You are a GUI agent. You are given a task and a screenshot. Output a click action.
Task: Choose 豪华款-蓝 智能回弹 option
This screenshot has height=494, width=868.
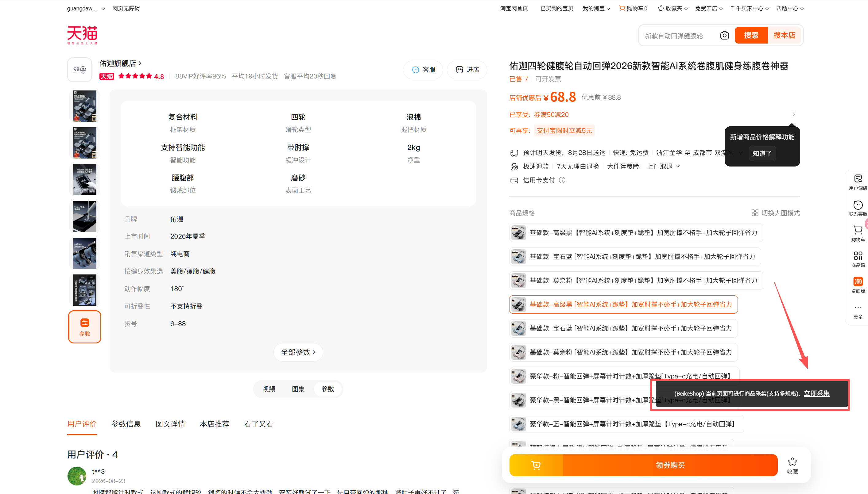(626, 424)
